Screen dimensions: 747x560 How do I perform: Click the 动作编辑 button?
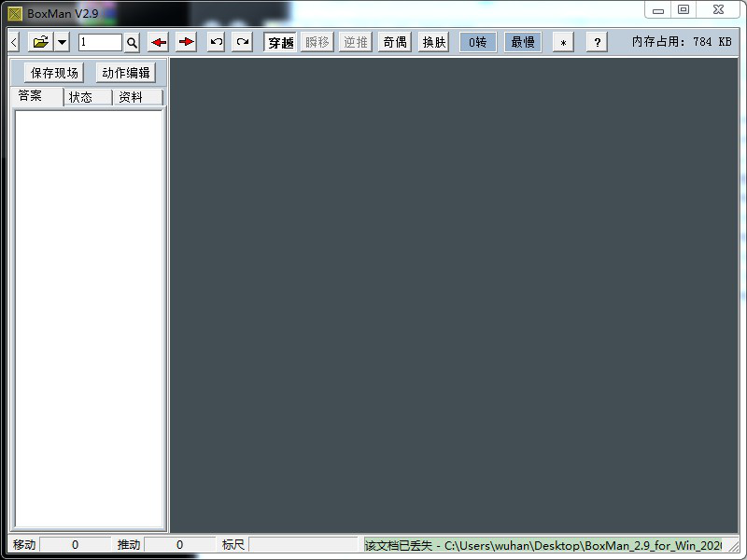coord(125,73)
